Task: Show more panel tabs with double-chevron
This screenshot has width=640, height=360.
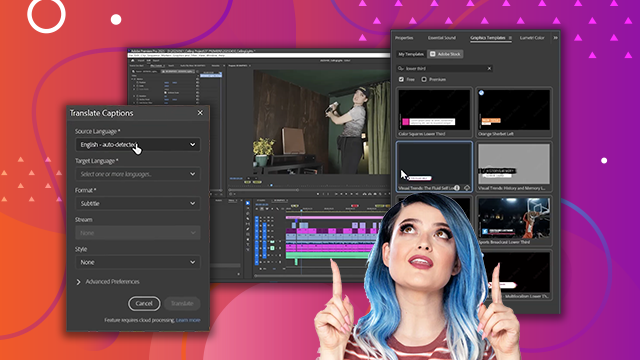Action: (x=555, y=38)
